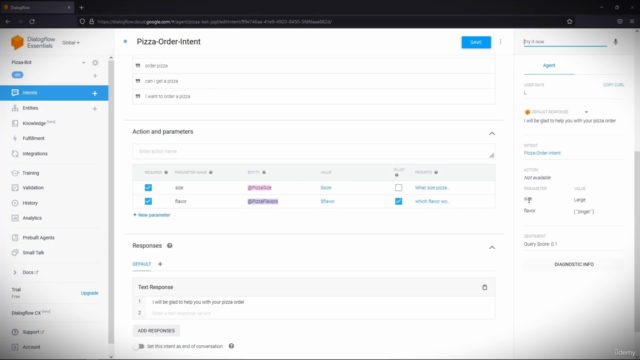Click the Knowledge sidebar icon
Viewport: 640px width, 360px height.
click(15, 123)
